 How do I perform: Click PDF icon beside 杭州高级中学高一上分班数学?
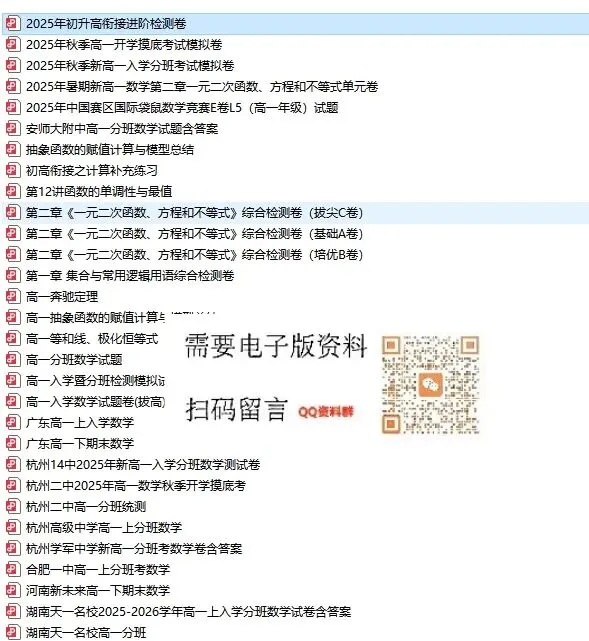tap(13, 527)
